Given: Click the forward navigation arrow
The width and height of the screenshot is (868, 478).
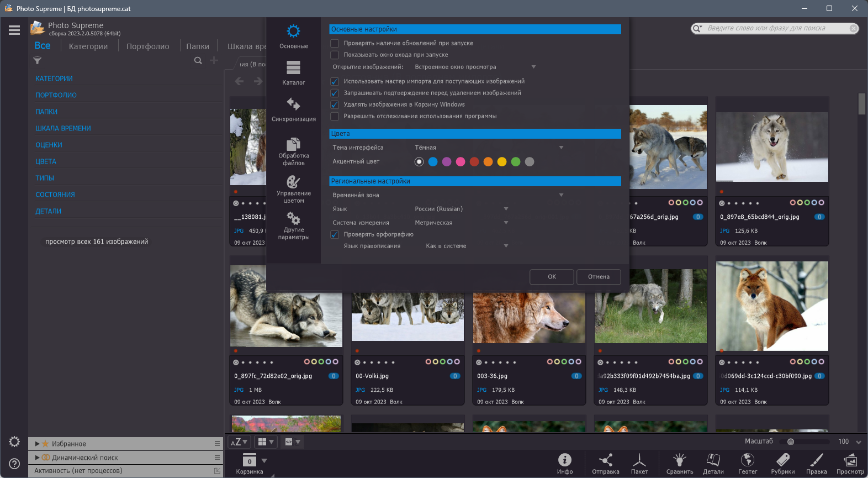Looking at the screenshot, I should (258, 81).
